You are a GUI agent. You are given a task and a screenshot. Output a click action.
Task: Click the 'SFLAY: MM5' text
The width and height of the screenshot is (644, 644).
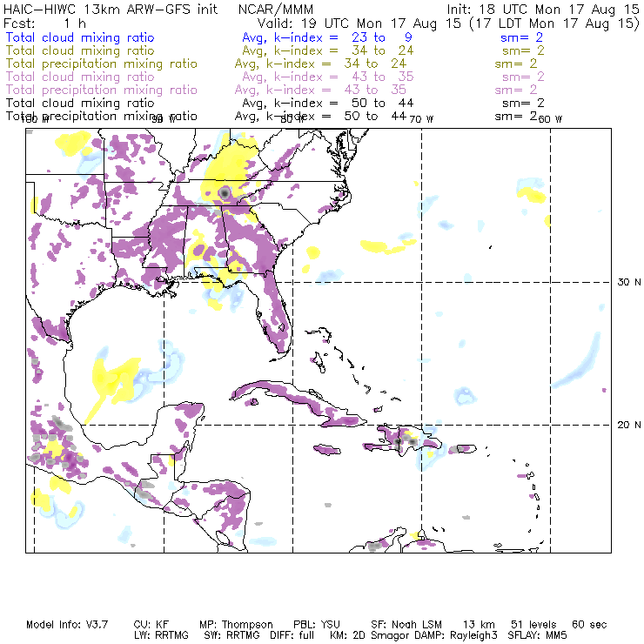click(x=537, y=635)
